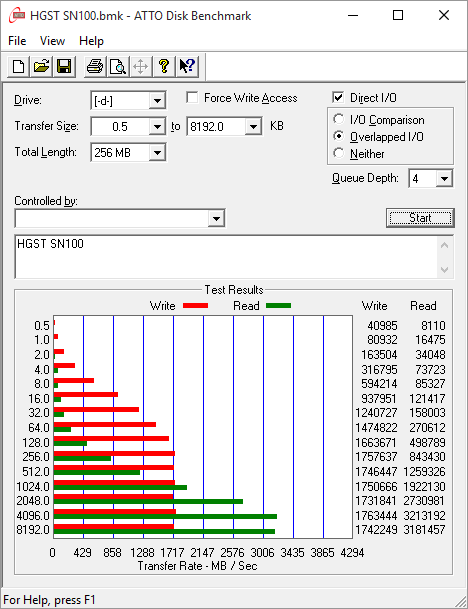Uncheck the Direct I/O checkbox

[x=338, y=97]
